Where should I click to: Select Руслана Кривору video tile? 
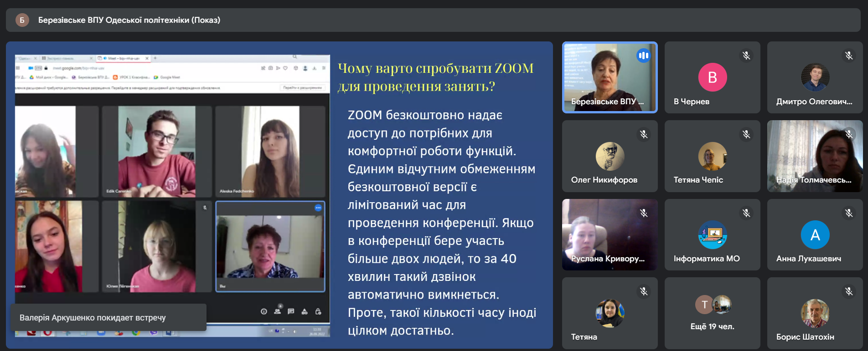610,234
